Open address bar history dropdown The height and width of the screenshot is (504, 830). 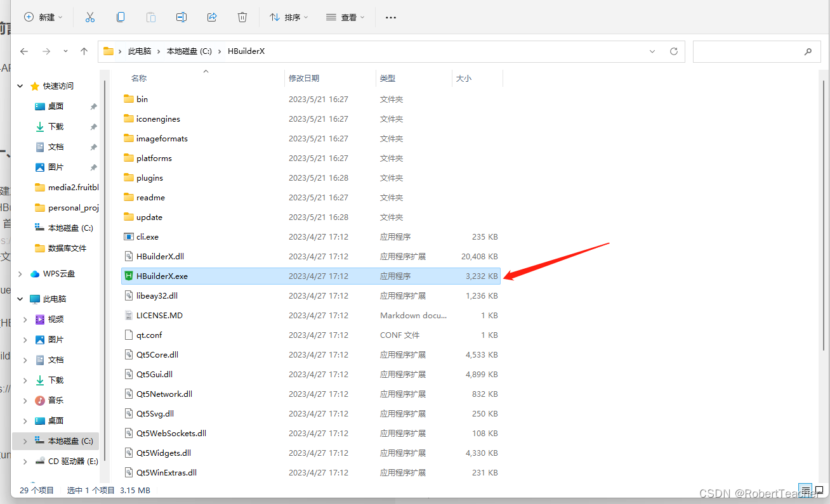652,51
